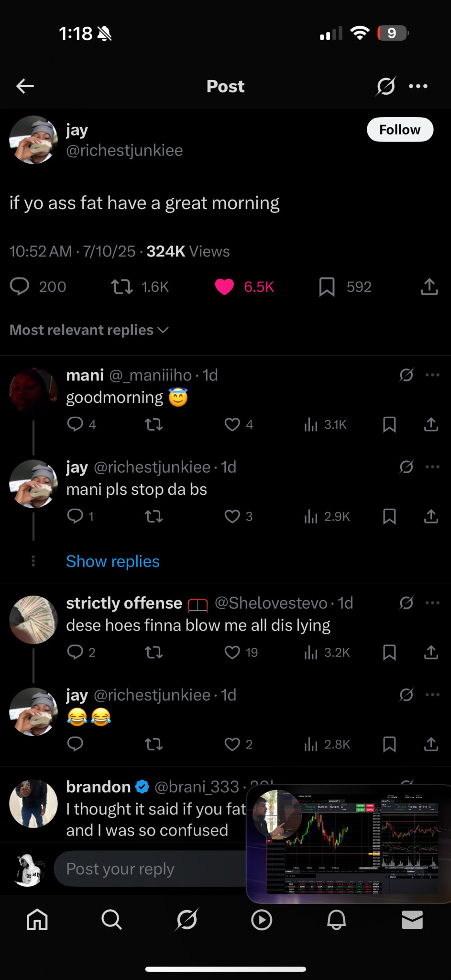Tap the repost icon on jay's main post
The width and height of the screenshot is (451, 980).
click(x=122, y=287)
